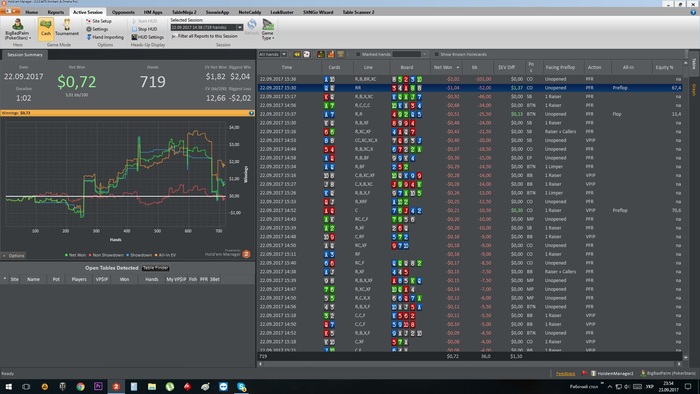The height and width of the screenshot is (394, 700).
Task: Open Hand Importing options
Action: tap(105, 37)
